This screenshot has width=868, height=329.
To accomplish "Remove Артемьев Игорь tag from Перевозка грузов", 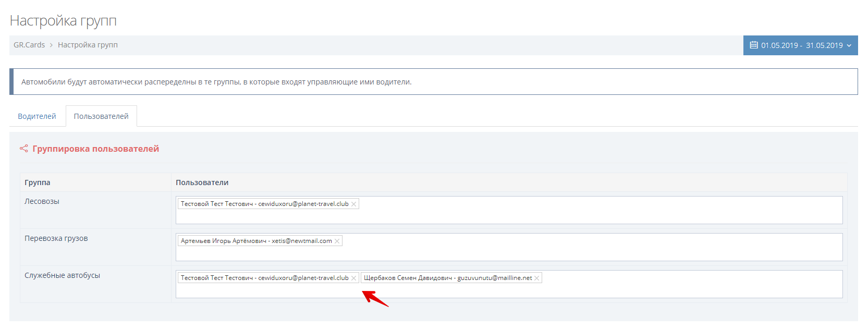I will tap(337, 241).
